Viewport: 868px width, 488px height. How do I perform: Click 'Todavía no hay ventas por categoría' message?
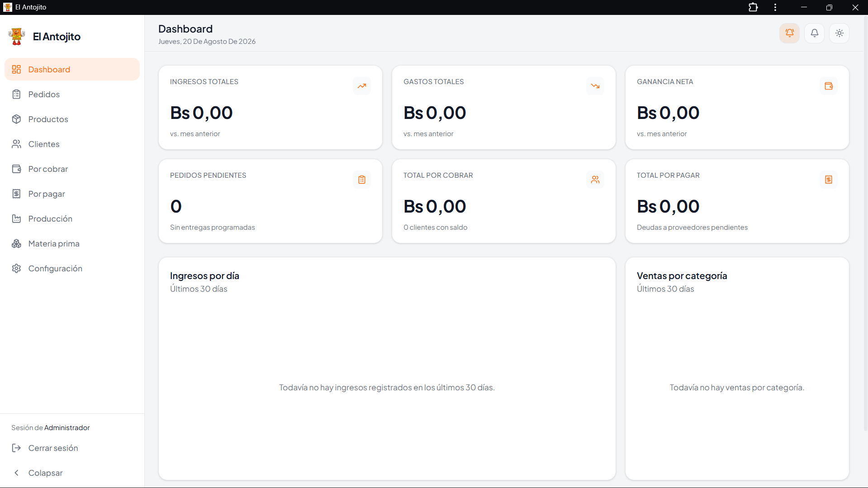[x=737, y=387]
